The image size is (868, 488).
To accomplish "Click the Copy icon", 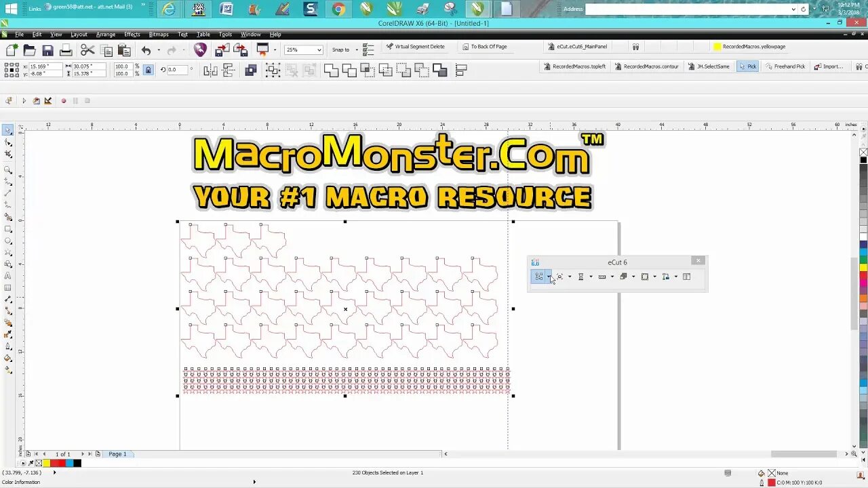I will tap(106, 49).
